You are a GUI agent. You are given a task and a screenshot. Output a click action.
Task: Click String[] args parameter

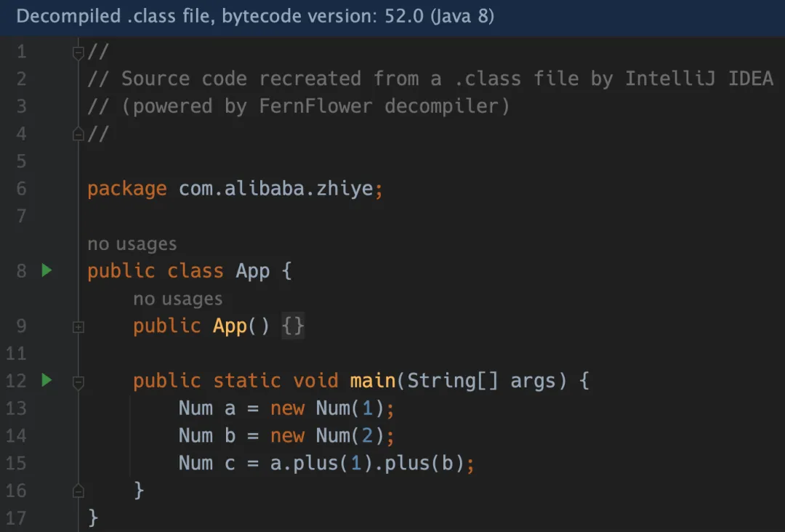point(482,381)
